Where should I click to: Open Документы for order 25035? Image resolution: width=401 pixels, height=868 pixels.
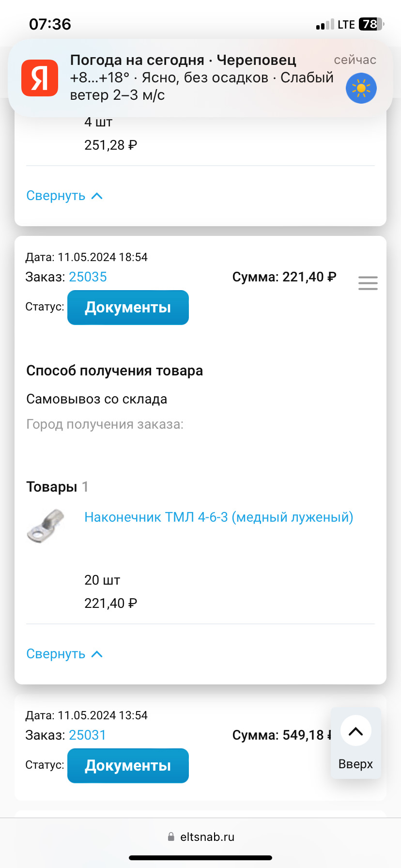(x=127, y=307)
